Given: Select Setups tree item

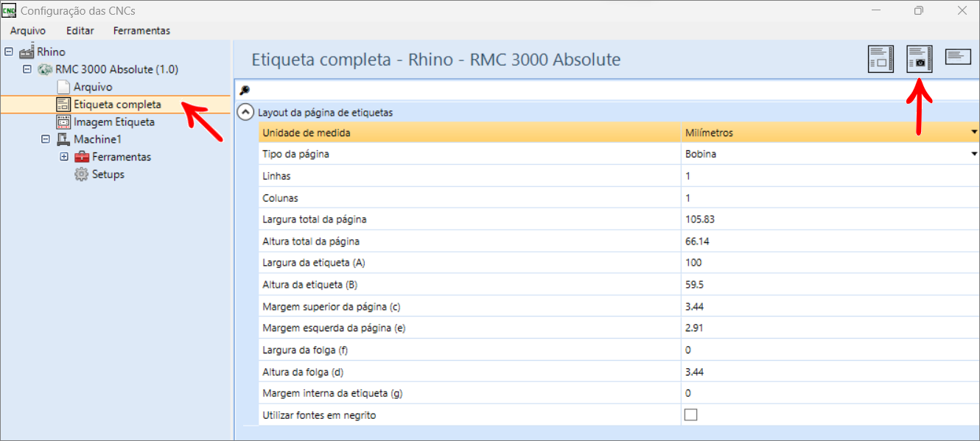Looking at the screenshot, I should tap(108, 174).
